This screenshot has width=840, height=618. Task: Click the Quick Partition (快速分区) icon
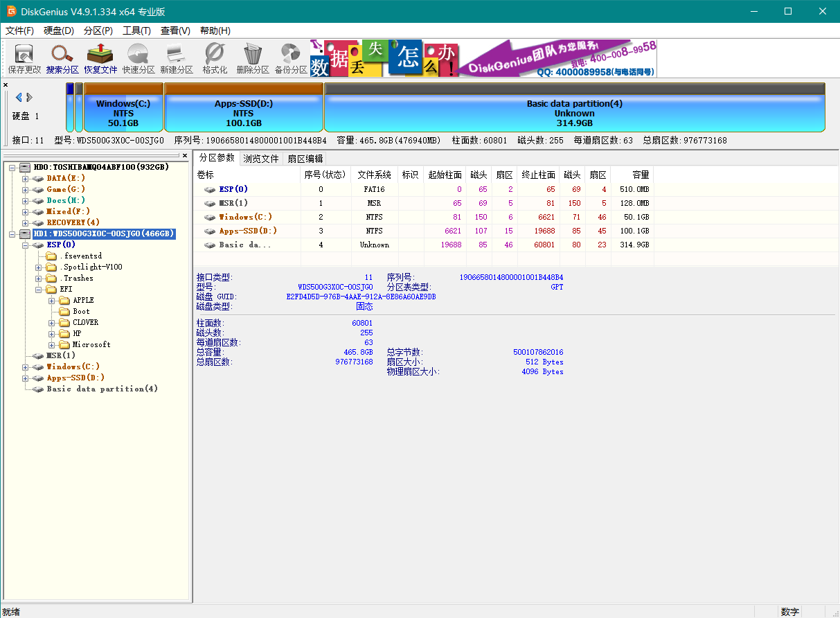pos(138,58)
